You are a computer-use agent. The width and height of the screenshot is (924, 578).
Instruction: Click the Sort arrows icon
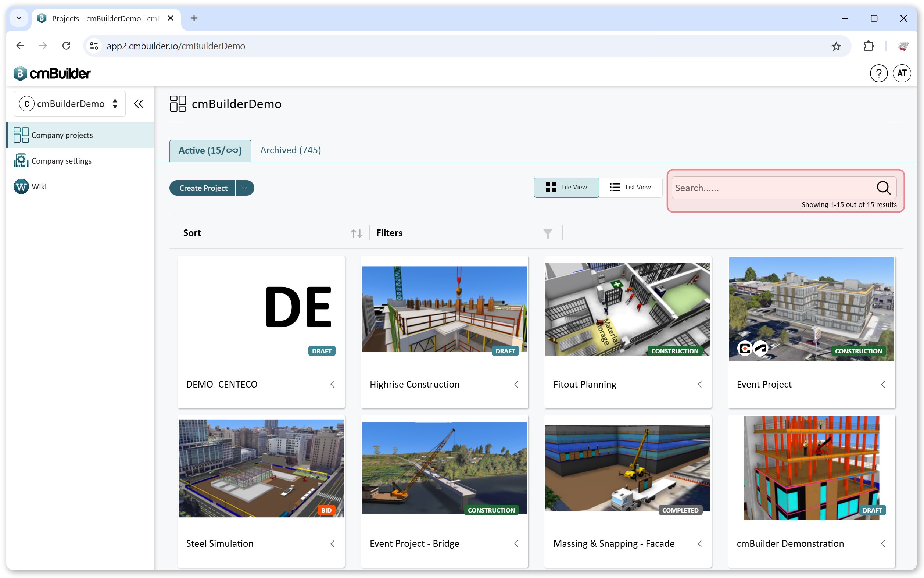pos(356,233)
